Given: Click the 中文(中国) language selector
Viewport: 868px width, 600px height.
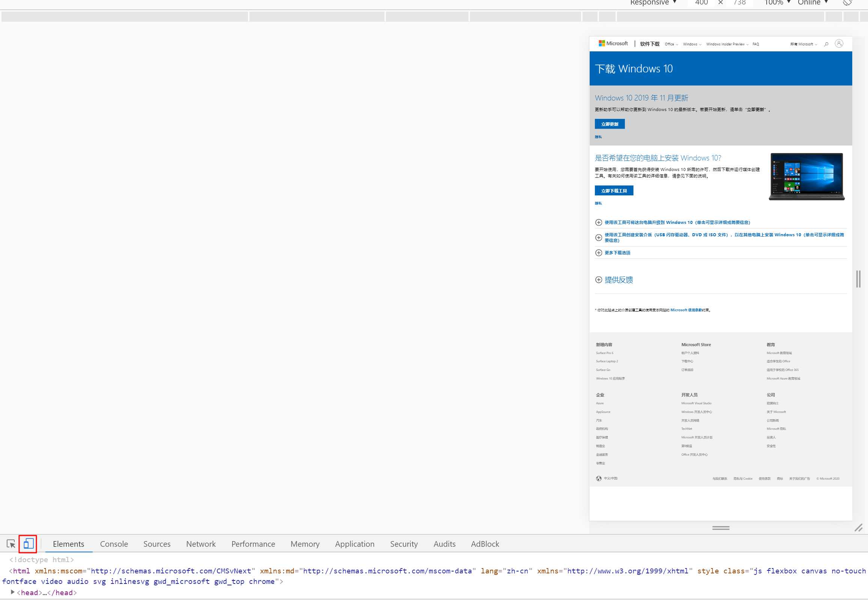Looking at the screenshot, I should tap(610, 478).
